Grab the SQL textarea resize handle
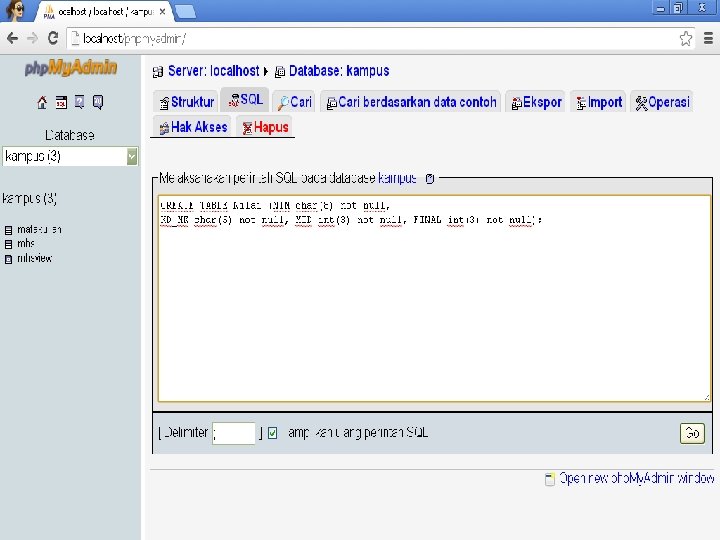 tap(706, 397)
